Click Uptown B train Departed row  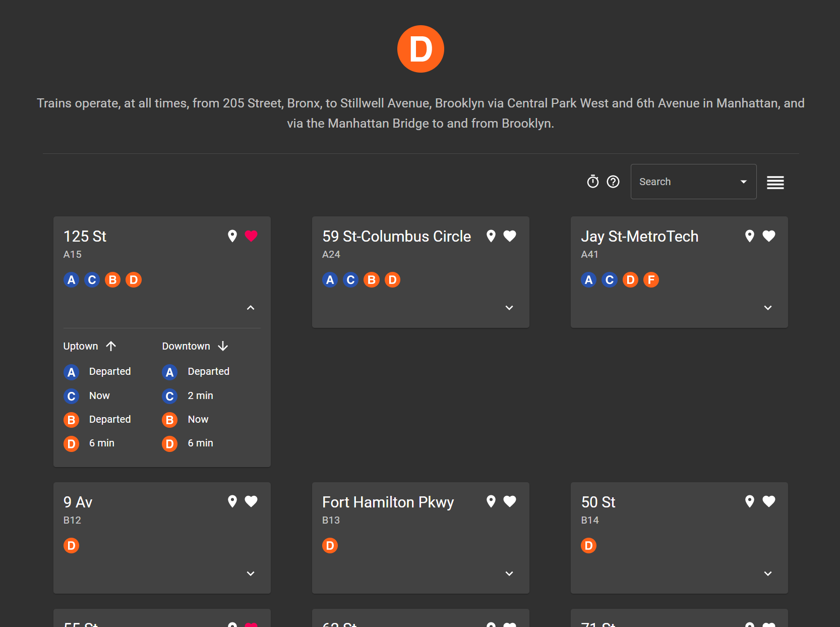click(x=97, y=420)
